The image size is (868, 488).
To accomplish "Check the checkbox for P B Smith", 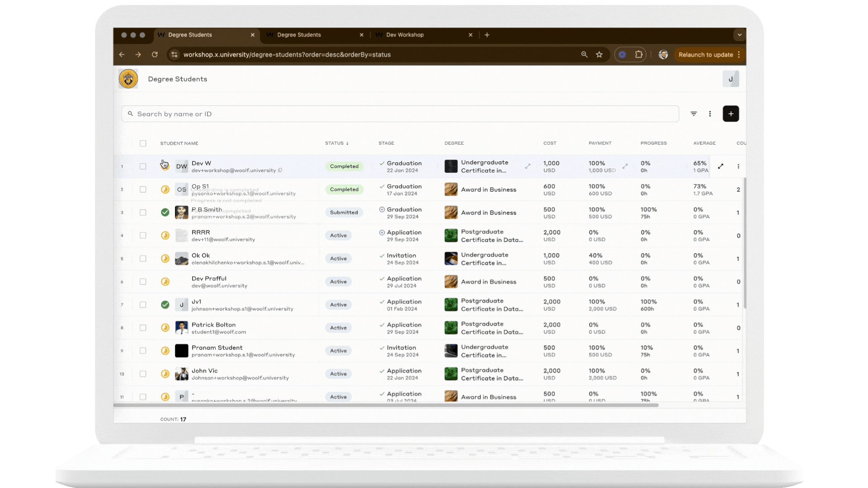I will 143,212.
